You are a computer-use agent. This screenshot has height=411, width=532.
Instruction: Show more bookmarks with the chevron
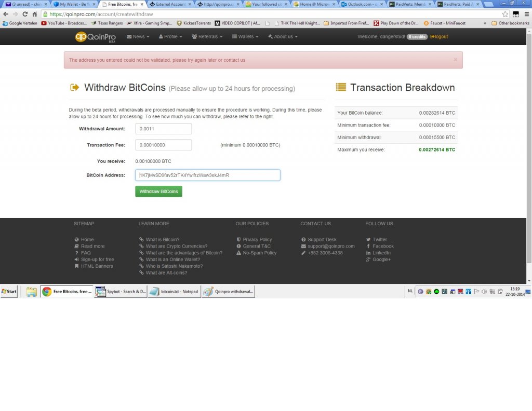pos(485,23)
